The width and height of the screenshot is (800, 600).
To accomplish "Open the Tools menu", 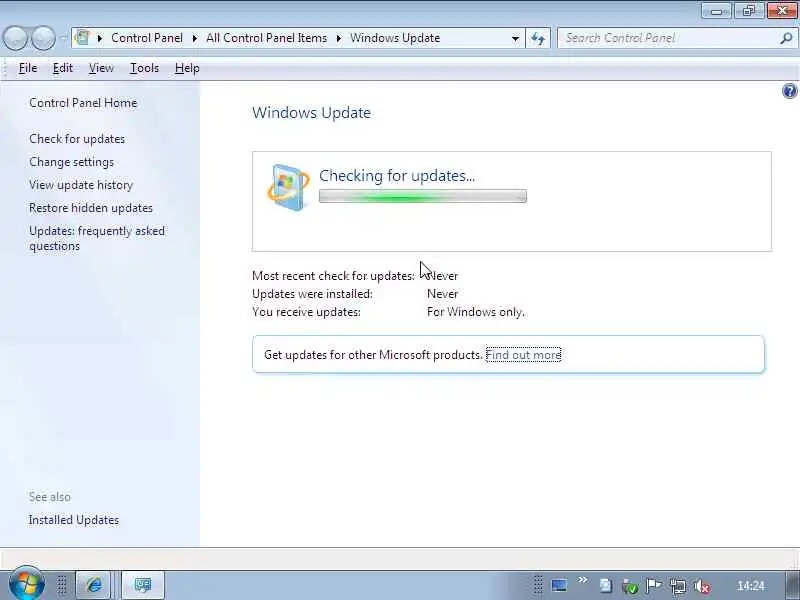I will (144, 68).
